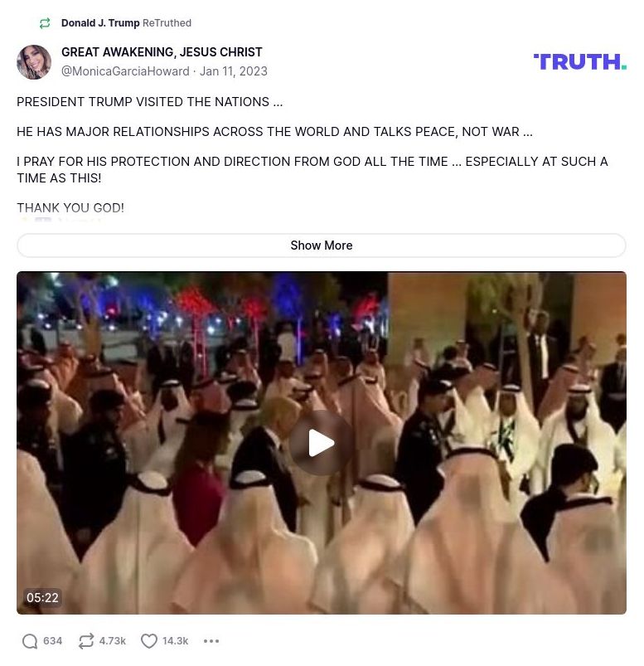The image size is (644, 666).
Task: Click the 05:22 video duration badge
Action: pyautogui.click(x=42, y=598)
